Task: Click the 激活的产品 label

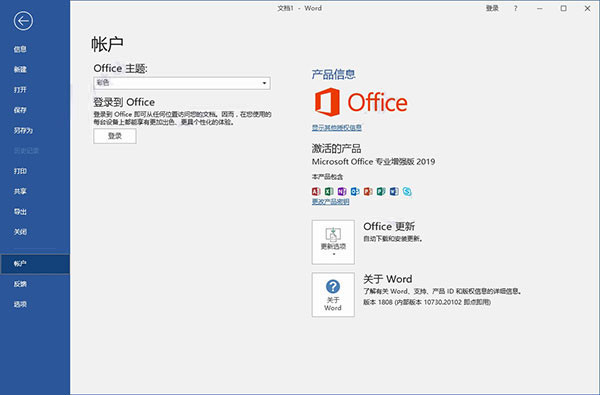Action: pos(336,149)
